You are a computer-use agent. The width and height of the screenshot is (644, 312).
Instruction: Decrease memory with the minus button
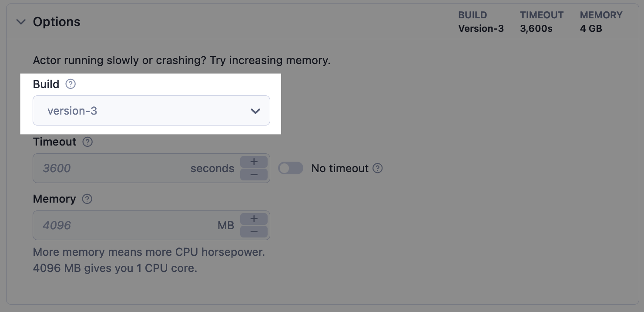point(254,232)
